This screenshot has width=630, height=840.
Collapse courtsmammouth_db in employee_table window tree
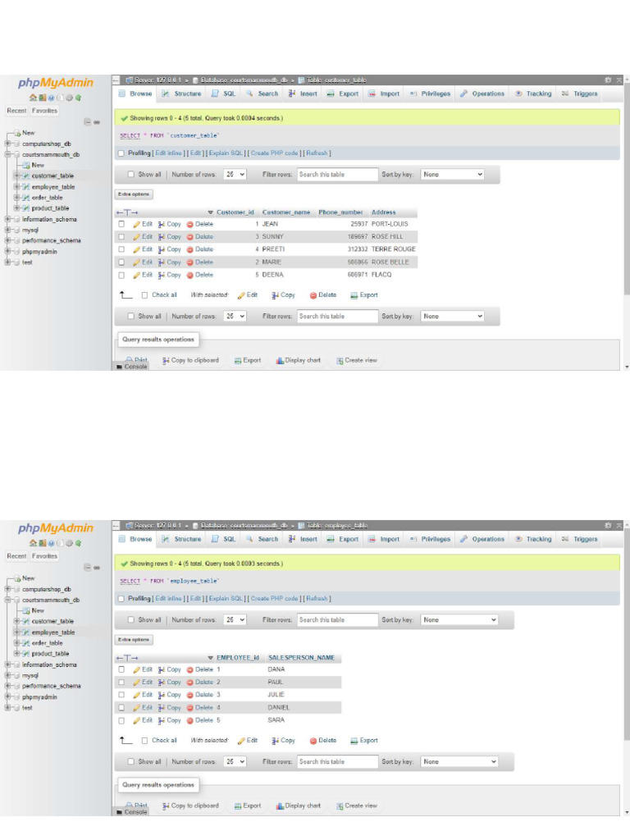pyautogui.click(x=7, y=600)
